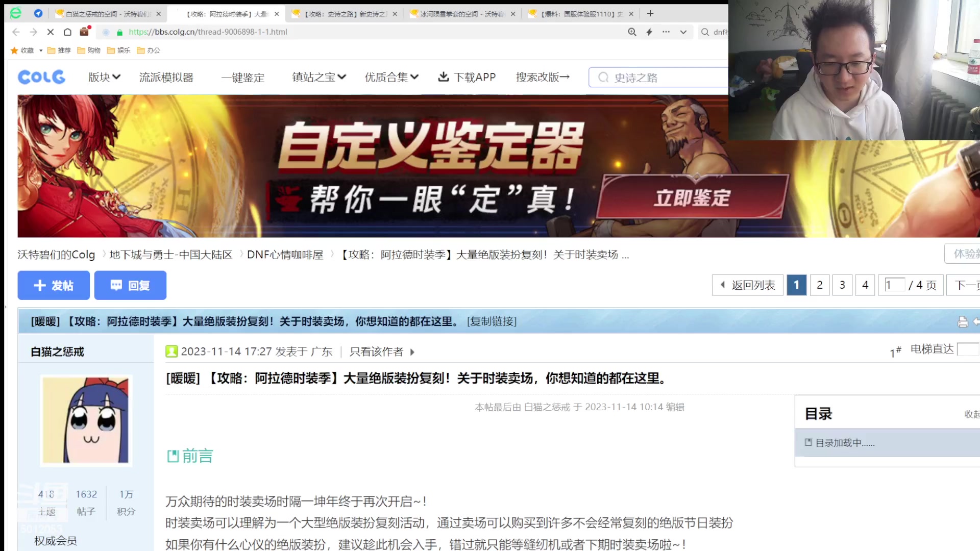The image size is (980, 551).
Task: Open the 办公 bookmarks folder
Action: (149, 50)
